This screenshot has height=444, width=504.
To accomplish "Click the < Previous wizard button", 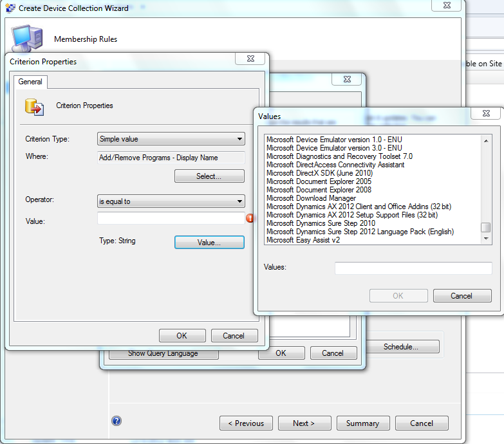I will 247,423.
